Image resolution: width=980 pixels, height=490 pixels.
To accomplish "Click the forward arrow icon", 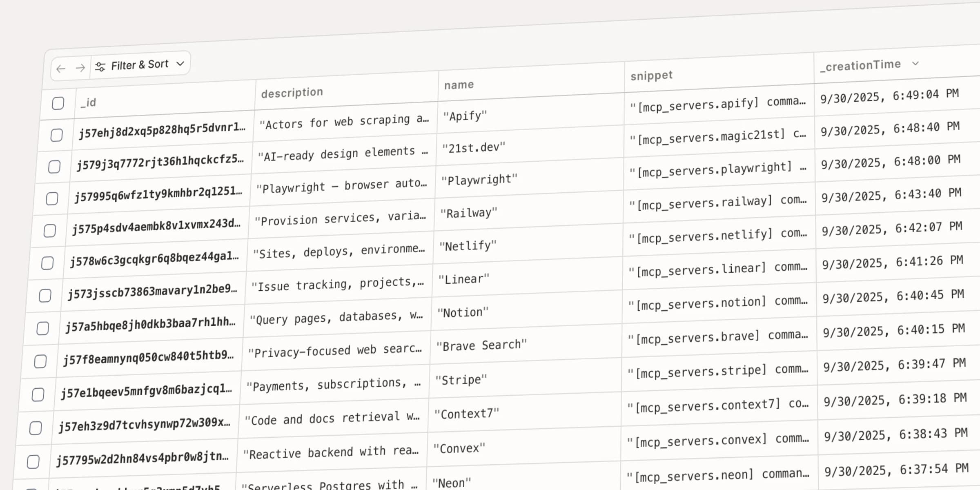I will pyautogui.click(x=80, y=67).
